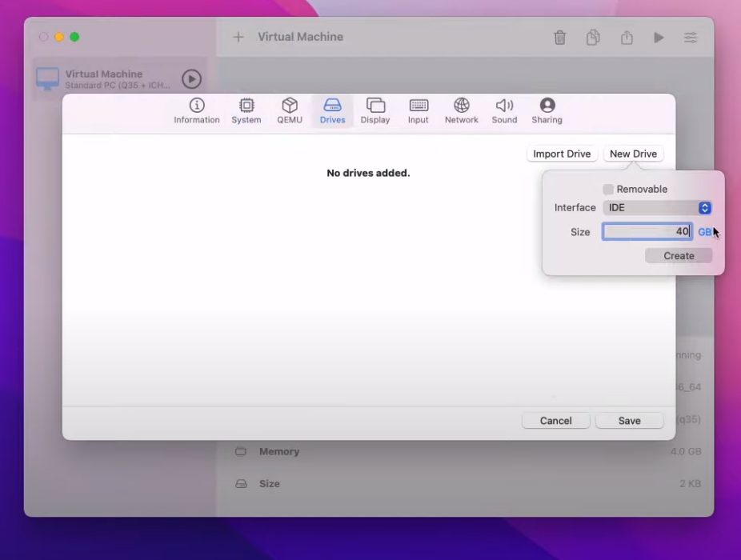Click the New Drive button
Viewport: 741px width, 560px height.
[x=633, y=154]
